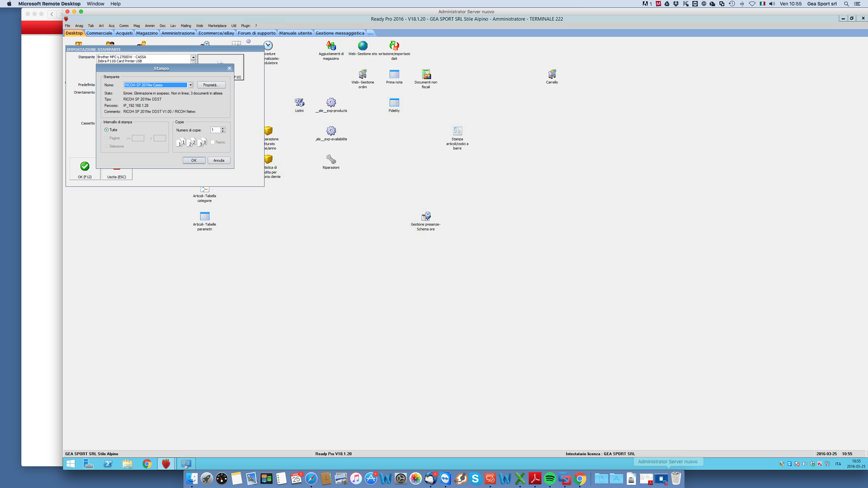
Task: Click the Ready Pro strawberry taskbar icon
Action: (x=166, y=464)
